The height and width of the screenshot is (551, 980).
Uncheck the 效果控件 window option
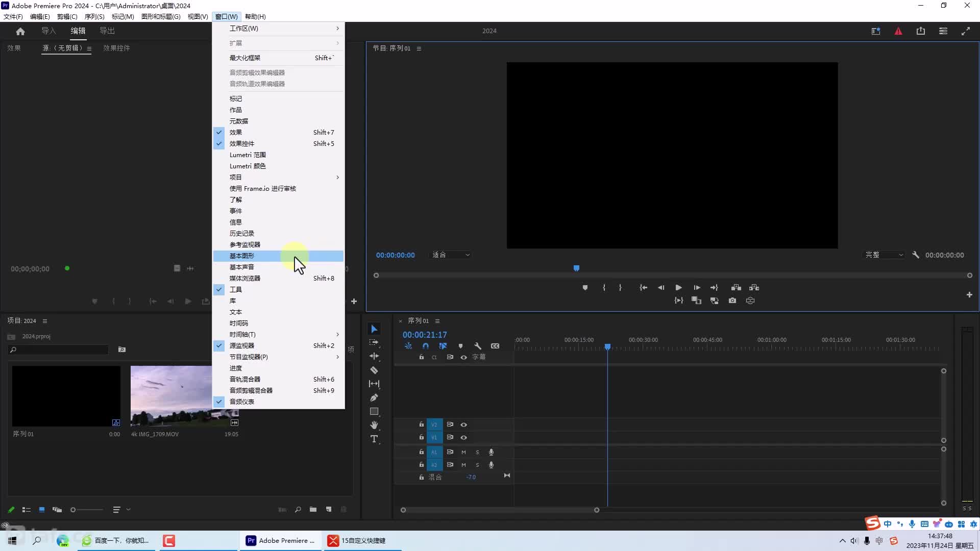pos(279,143)
